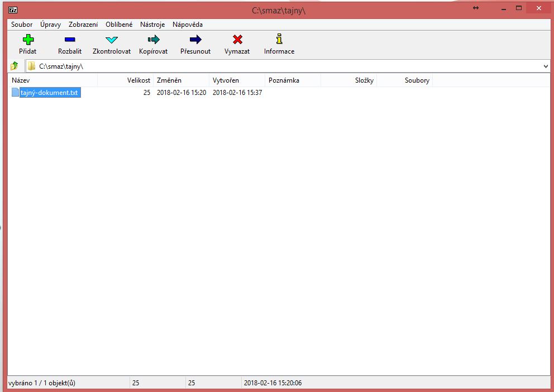This screenshot has height=392, width=554.
Task: Select the tajný-dokument.txt file
Action: 49,93
